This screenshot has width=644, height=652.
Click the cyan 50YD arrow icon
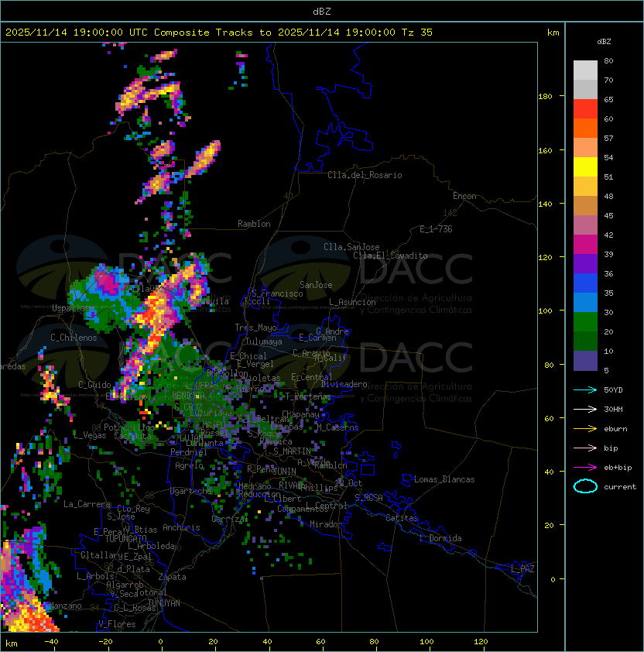pos(585,390)
